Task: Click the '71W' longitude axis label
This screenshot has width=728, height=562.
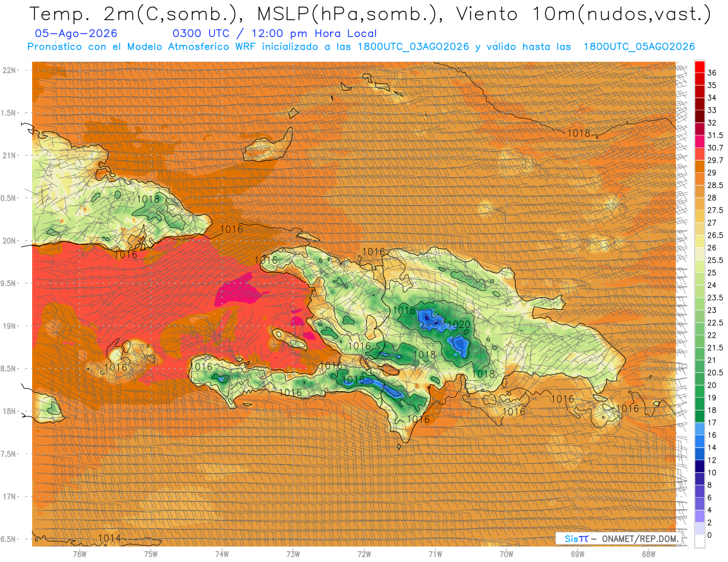Action: click(435, 554)
